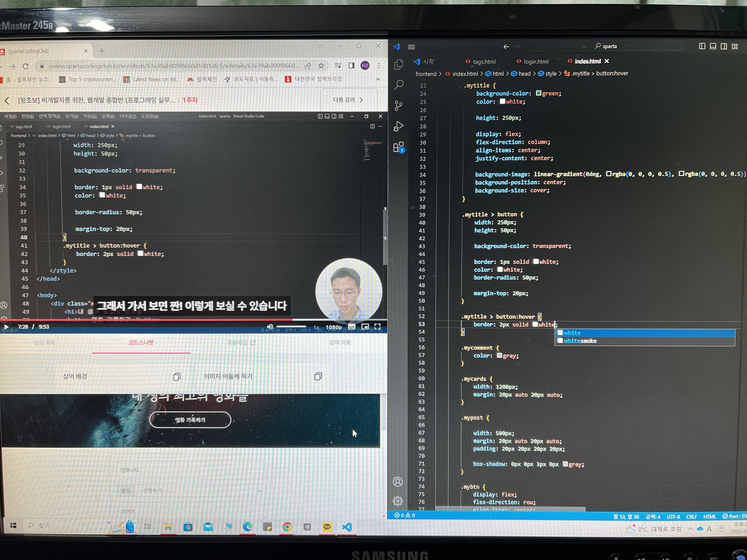747x560 pixels.
Task: Reload the Chrome page
Action: point(26,66)
